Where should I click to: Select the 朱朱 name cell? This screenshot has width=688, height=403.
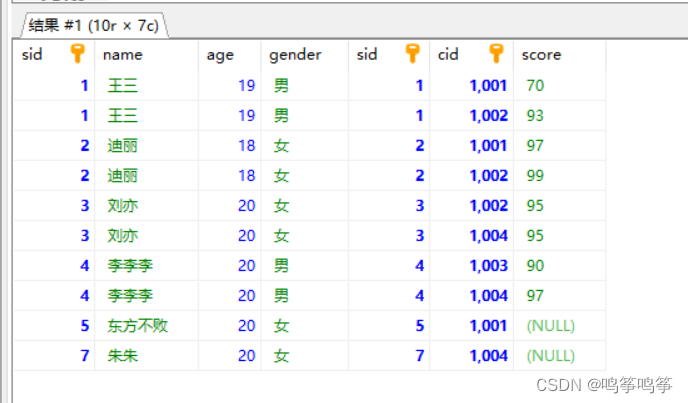(122, 356)
